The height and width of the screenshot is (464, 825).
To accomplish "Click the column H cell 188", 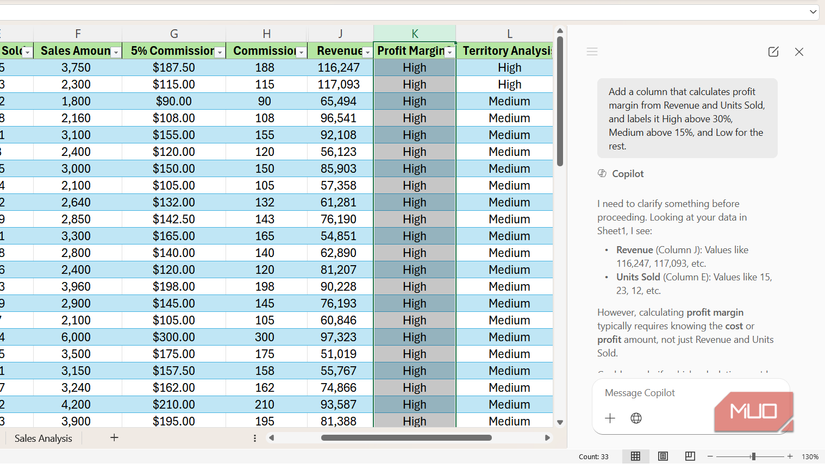I will point(267,67).
